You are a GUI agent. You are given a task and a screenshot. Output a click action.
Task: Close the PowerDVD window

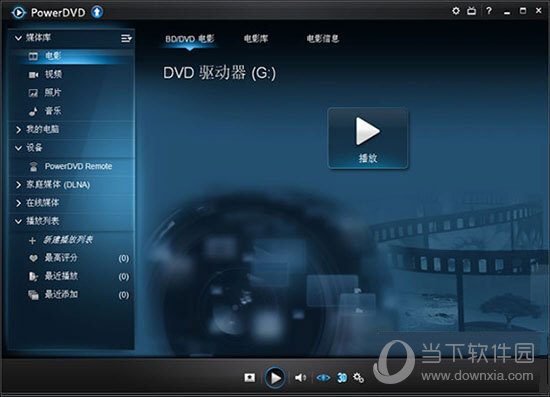click(539, 11)
